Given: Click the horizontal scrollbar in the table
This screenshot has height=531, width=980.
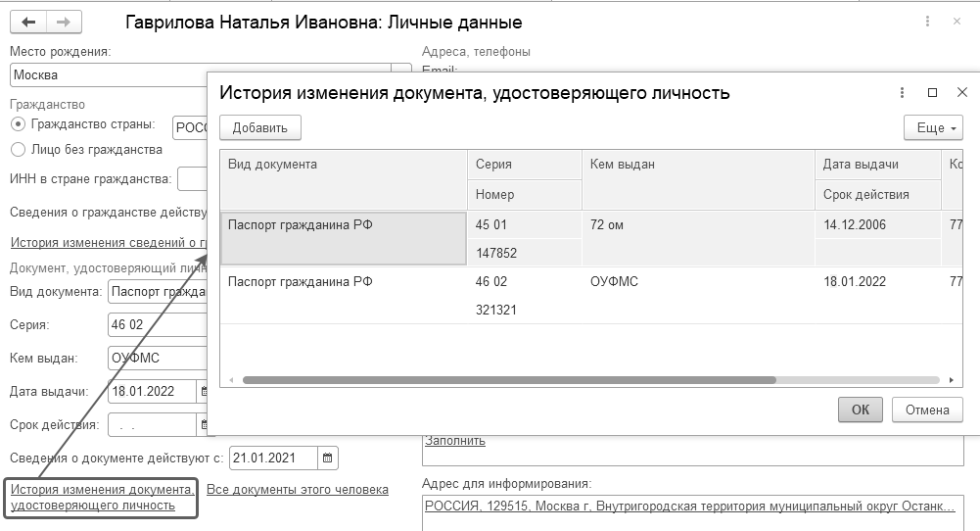Looking at the screenshot, I should (509, 379).
